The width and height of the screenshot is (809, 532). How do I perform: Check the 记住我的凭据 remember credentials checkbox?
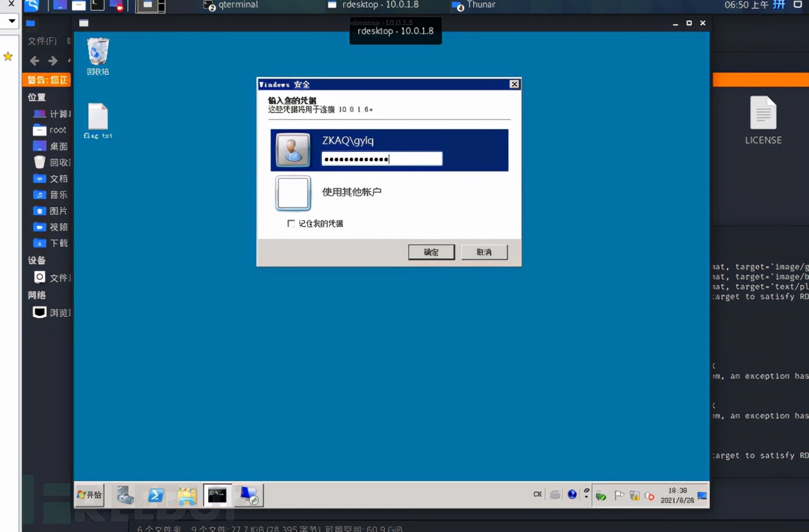(x=291, y=223)
